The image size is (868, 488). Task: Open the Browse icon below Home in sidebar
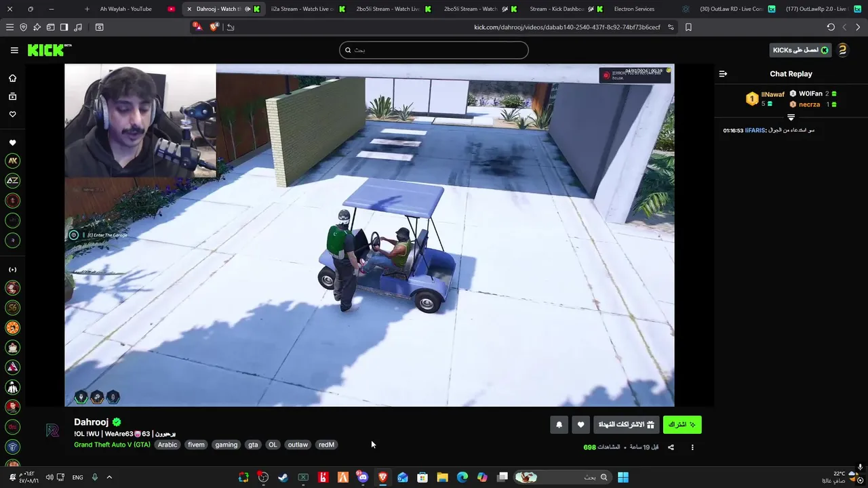pyautogui.click(x=12, y=96)
